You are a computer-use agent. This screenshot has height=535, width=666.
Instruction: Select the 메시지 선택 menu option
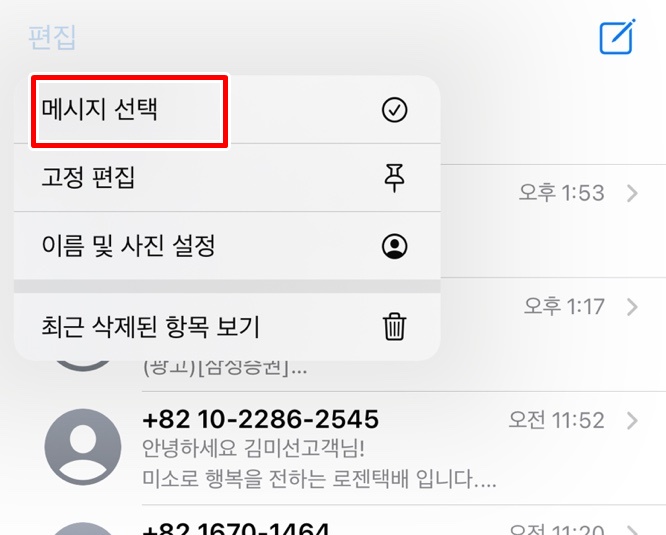227,110
